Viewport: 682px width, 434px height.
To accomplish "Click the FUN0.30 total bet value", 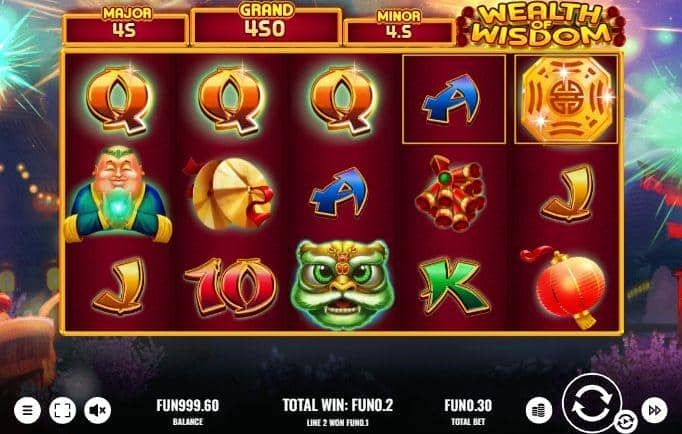I will click(x=468, y=405).
